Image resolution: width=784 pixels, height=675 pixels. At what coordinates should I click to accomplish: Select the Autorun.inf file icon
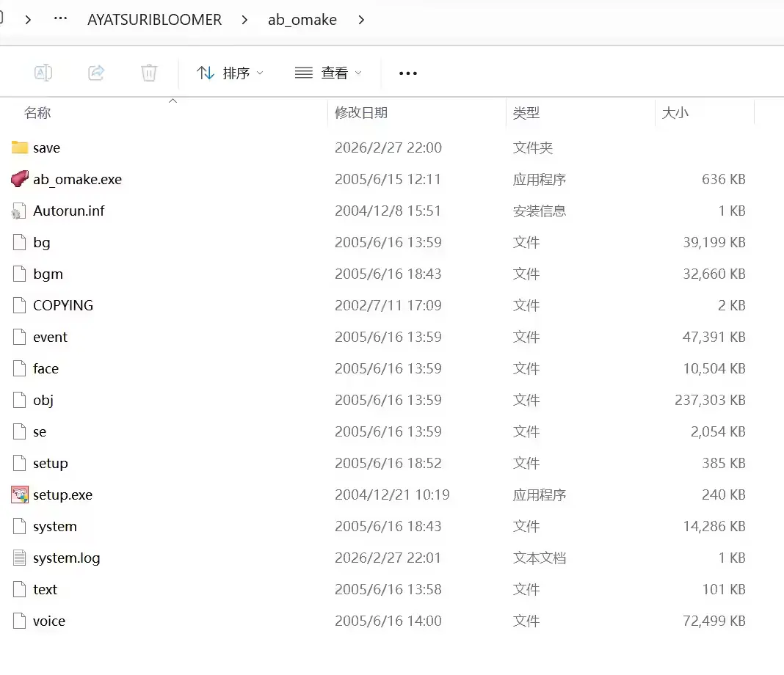(19, 211)
